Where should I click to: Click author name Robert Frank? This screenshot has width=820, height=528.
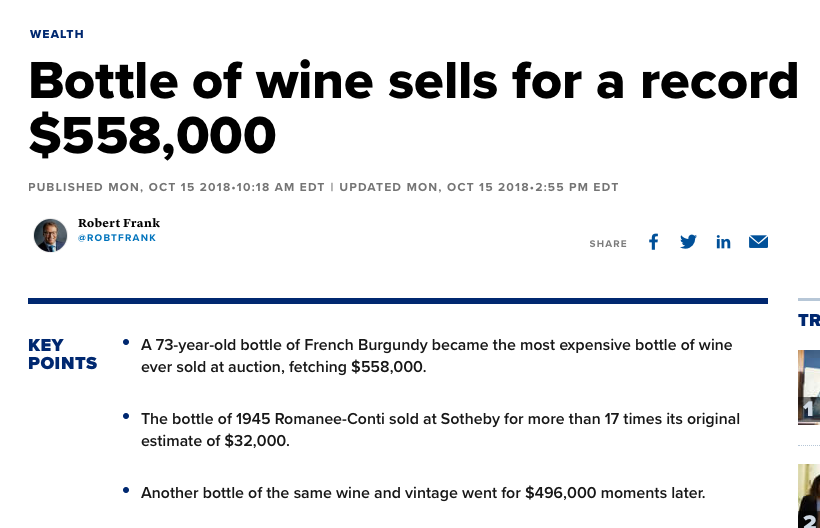[x=119, y=223]
